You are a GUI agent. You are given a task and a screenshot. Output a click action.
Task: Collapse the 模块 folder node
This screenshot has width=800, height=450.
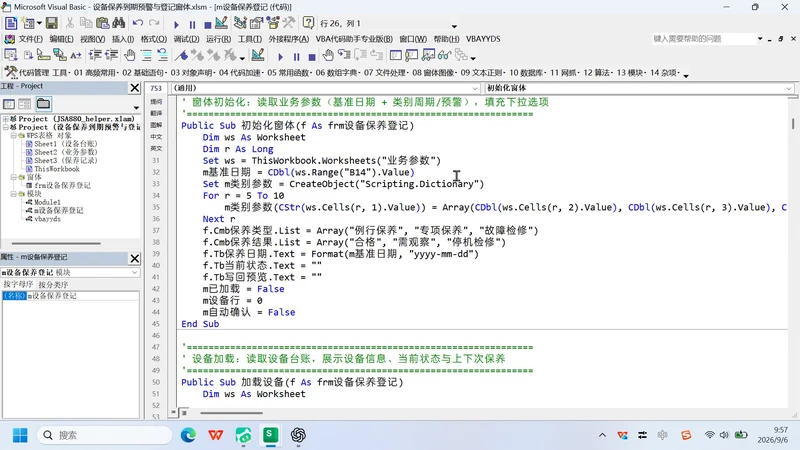click(x=14, y=194)
